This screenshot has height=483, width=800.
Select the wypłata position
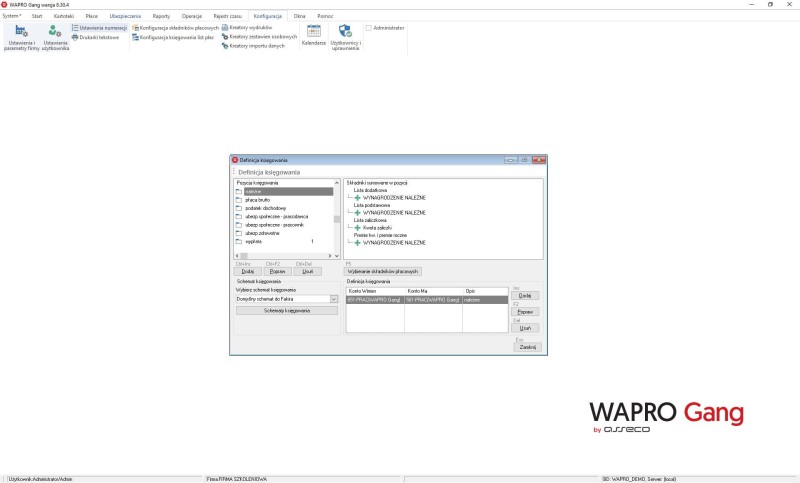(x=254, y=241)
